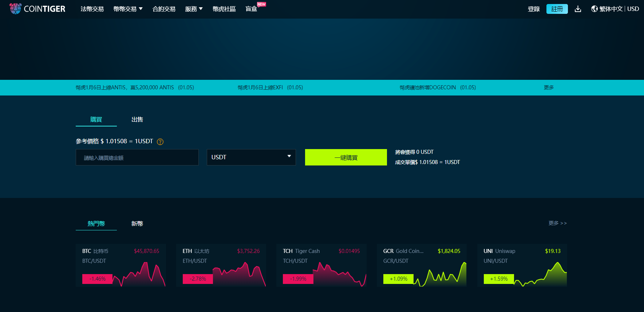The image size is (644, 312).
Task: Click the 參考價格 $ 1.01508 text
Action: click(114, 141)
